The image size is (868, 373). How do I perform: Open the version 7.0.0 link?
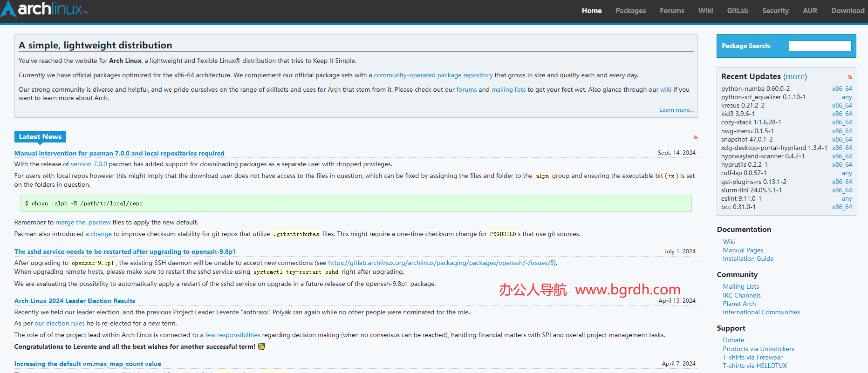tap(89, 164)
